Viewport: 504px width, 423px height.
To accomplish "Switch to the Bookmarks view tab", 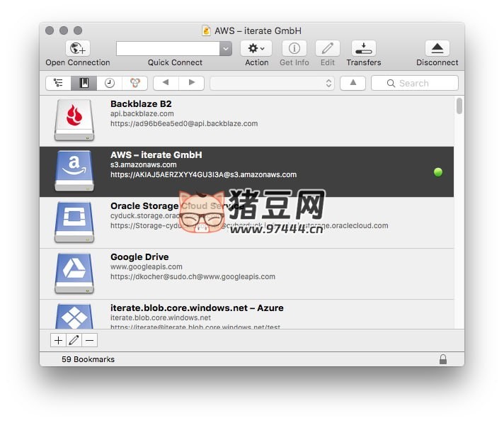I will click(84, 84).
